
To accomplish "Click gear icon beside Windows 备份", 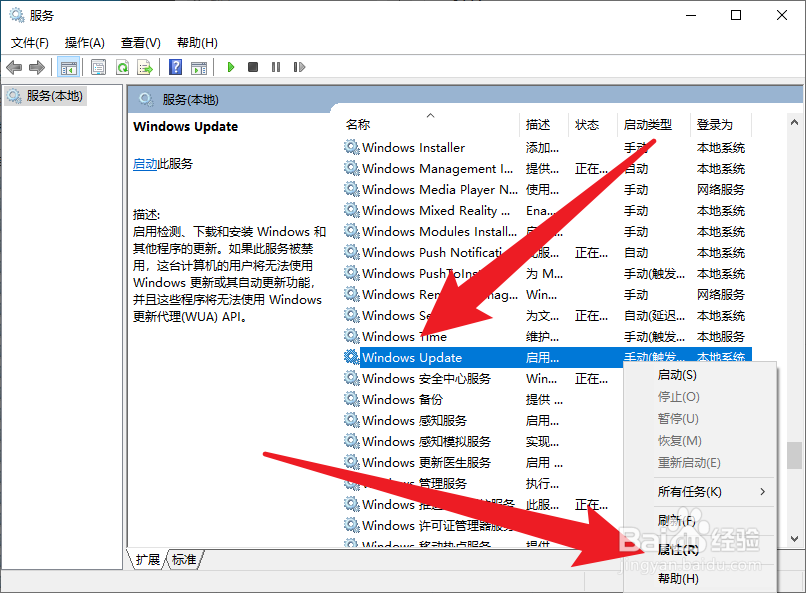I will pyautogui.click(x=352, y=399).
